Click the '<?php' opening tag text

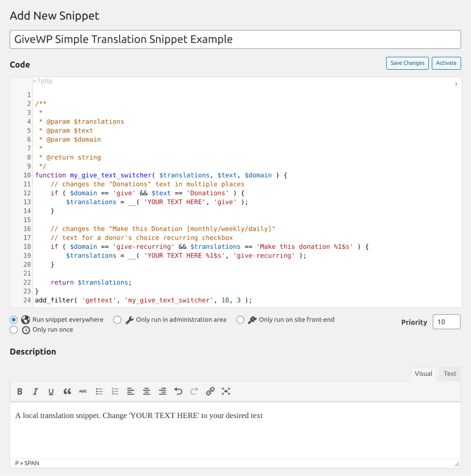click(43, 81)
